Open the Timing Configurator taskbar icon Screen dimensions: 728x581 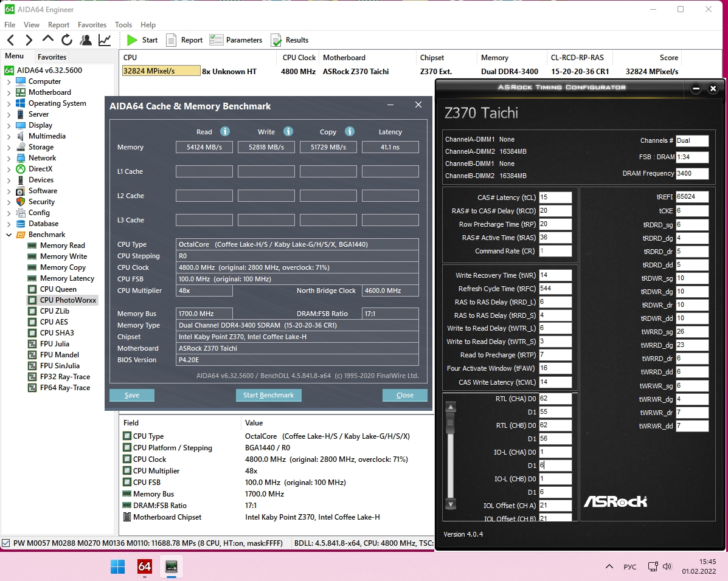(172, 566)
